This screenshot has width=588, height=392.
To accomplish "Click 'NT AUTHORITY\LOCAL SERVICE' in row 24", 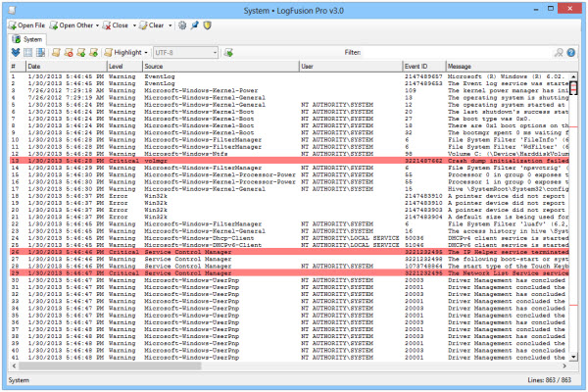I will pyautogui.click(x=350, y=238).
